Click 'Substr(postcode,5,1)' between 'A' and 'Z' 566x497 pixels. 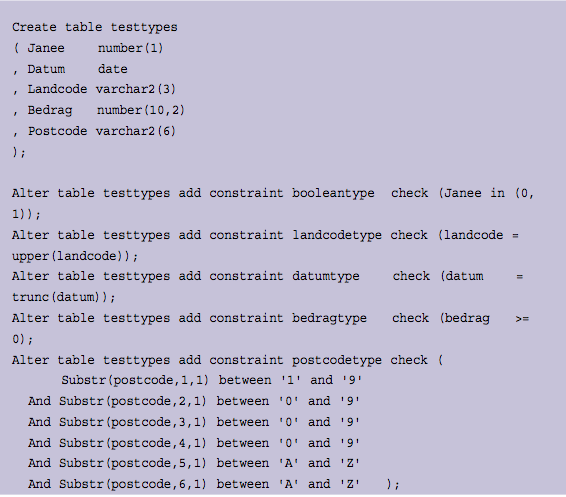(133, 463)
